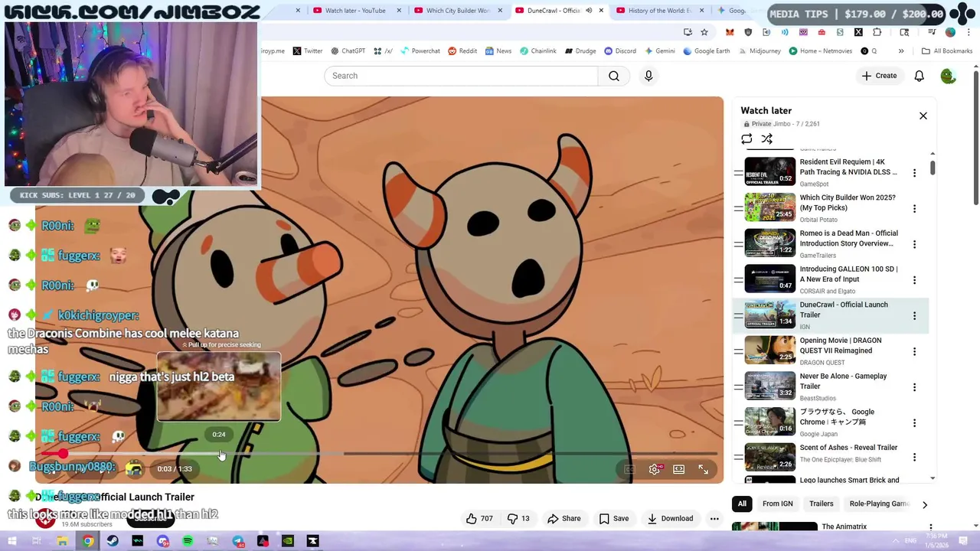Toggle theater mode on the player
980x551 pixels.
coord(678,469)
